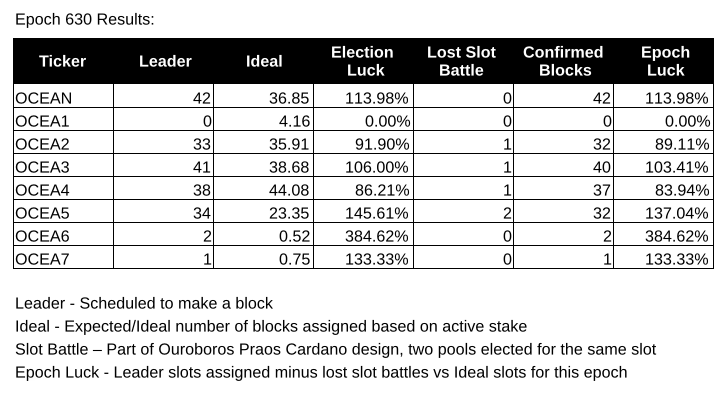Select OCEA3 Leader cell showing 41
The image size is (726, 400).
coord(163,165)
